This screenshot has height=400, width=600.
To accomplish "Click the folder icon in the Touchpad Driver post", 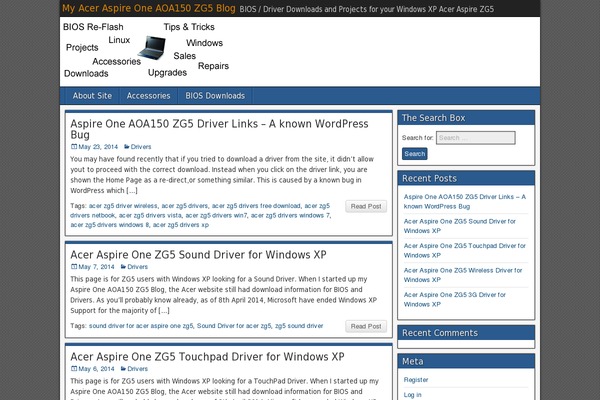I will tap(123, 369).
